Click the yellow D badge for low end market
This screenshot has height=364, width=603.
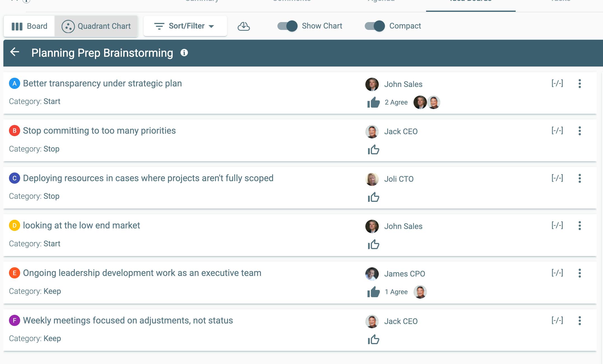(x=14, y=225)
